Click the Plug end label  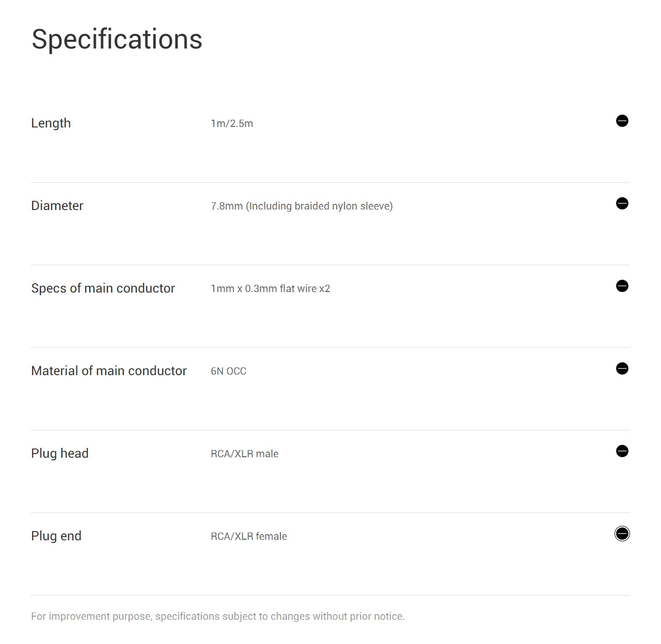click(x=56, y=536)
